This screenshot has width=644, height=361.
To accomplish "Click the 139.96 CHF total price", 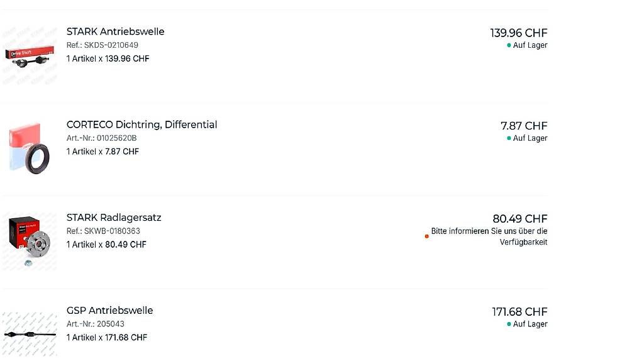I will 518,33.
